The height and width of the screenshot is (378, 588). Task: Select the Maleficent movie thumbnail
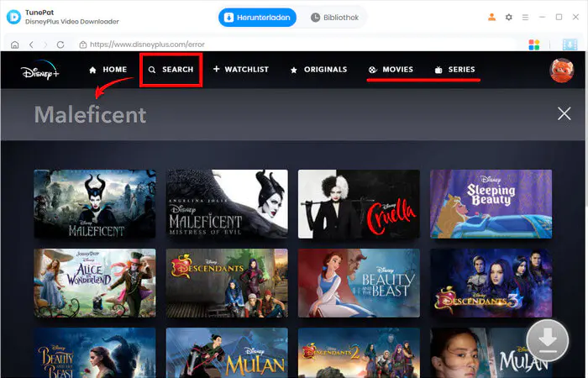[95, 203]
